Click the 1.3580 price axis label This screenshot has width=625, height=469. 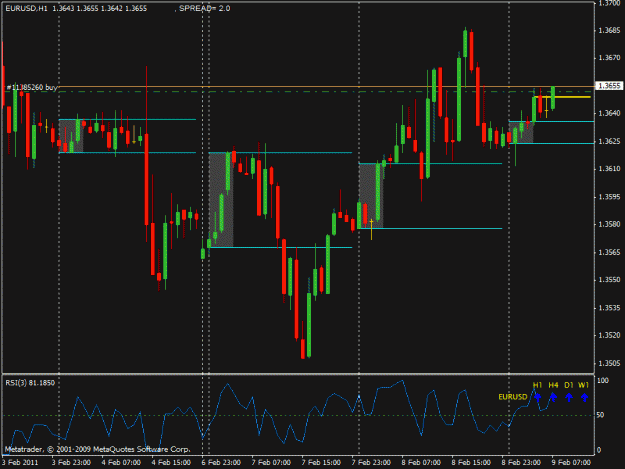(609, 224)
